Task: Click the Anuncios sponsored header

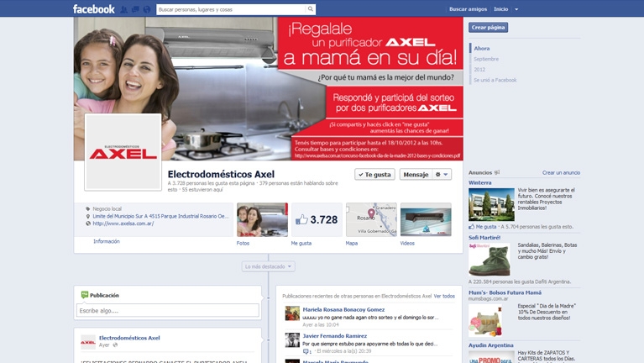Action: pyautogui.click(x=480, y=172)
